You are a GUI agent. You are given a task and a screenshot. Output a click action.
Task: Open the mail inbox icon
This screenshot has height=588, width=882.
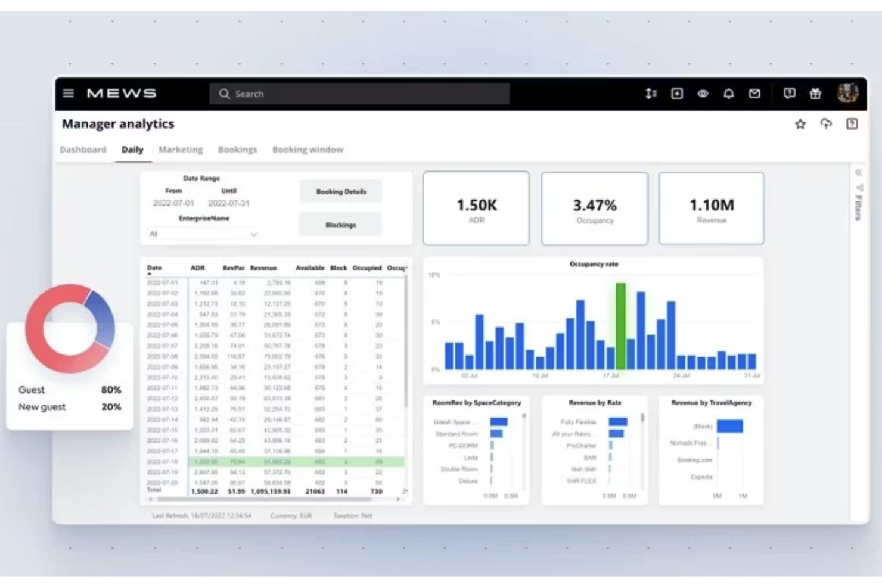[x=754, y=94]
